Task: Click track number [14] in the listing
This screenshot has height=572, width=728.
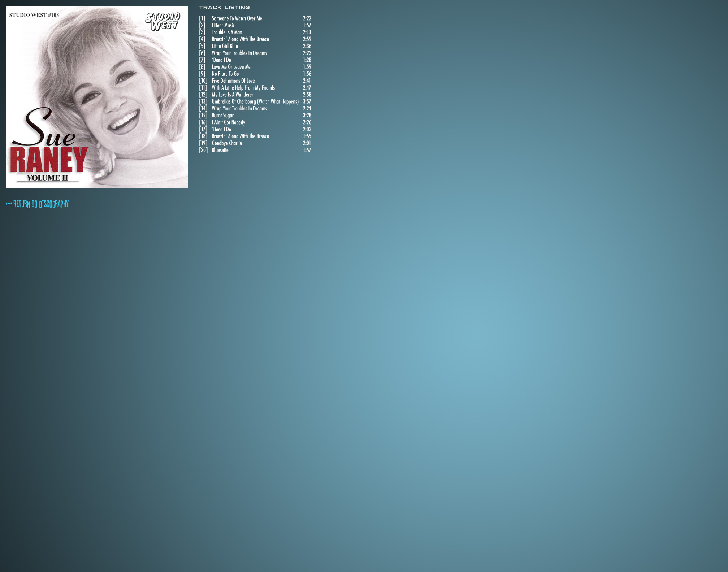Action: coord(203,108)
